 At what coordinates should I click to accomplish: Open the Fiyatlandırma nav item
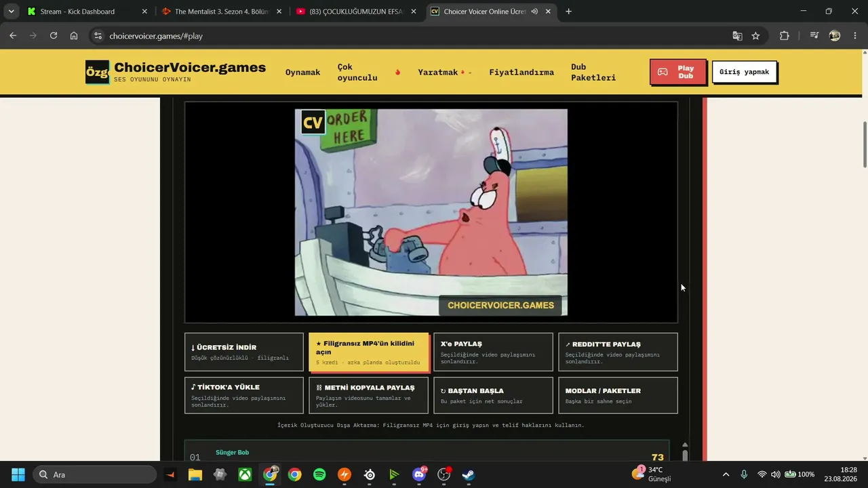521,73
